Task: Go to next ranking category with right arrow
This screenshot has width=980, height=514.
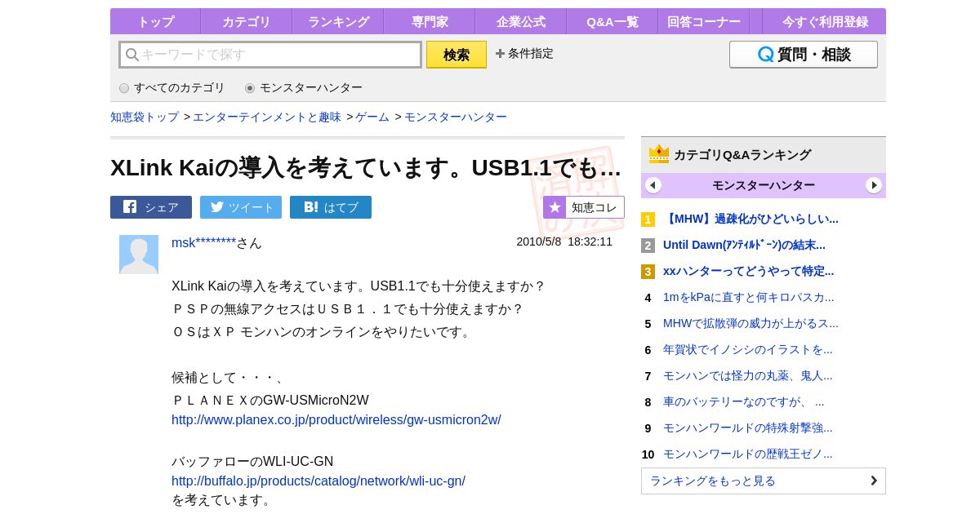Action: coord(874,185)
